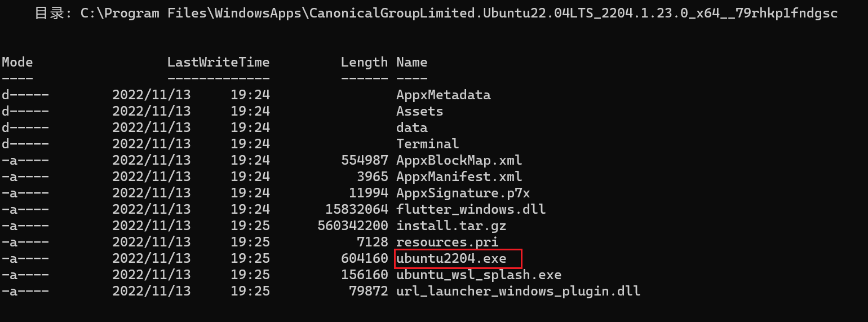Click the 560342200 file size value
This screenshot has width=868, height=322.
coord(353,226)
